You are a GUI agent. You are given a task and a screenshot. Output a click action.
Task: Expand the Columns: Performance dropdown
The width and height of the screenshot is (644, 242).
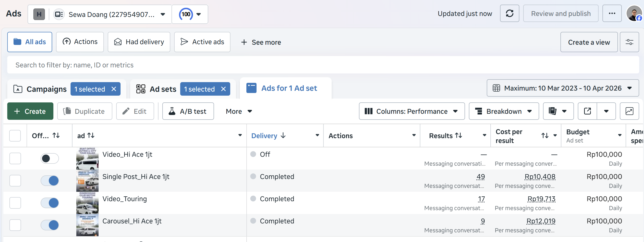412,111
